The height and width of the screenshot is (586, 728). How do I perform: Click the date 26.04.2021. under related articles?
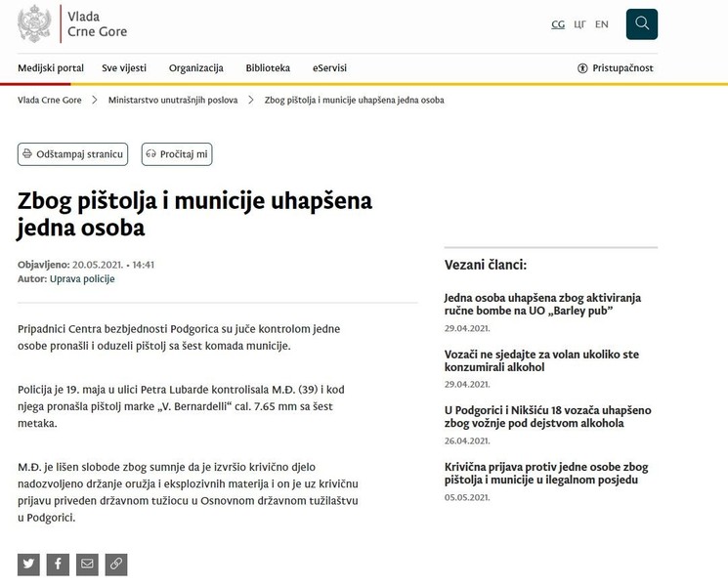[467, 440]
